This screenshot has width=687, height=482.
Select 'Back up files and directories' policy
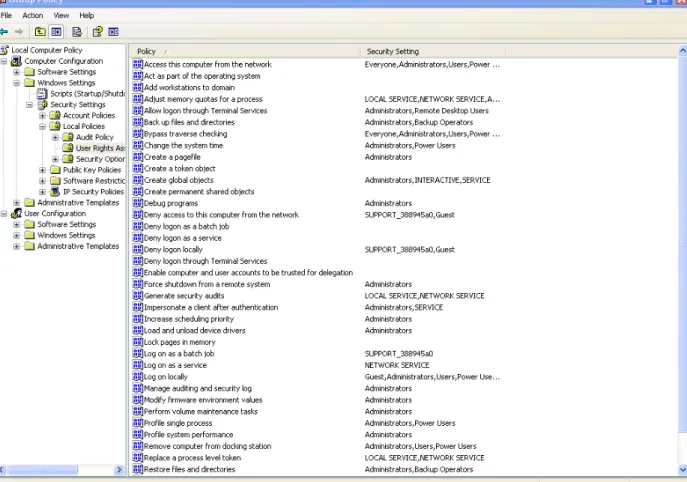189,122
